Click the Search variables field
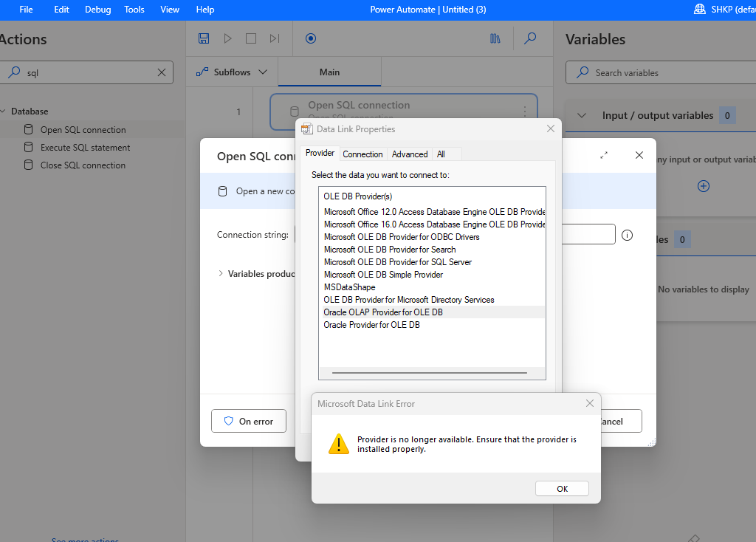Image resolution: width=756 pixels, height=542 pixels. click(661, 73)
